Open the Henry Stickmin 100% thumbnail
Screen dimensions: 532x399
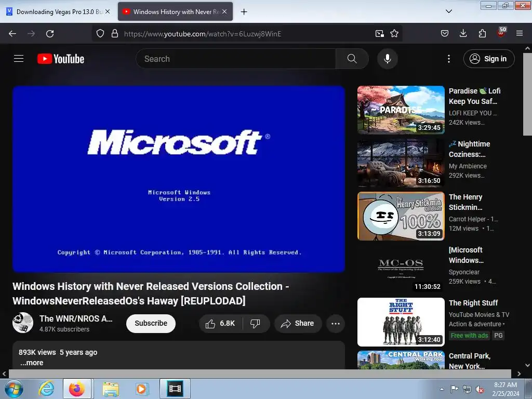pyautogui.click(x=401, y=216)
